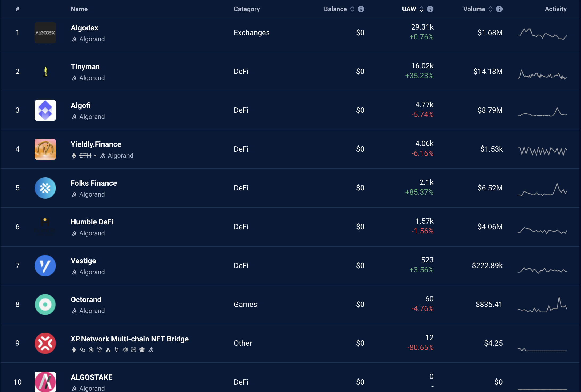Click the Folks Finance blue logo
Screen dimensions: 581x392
click(x=45, y=188)
